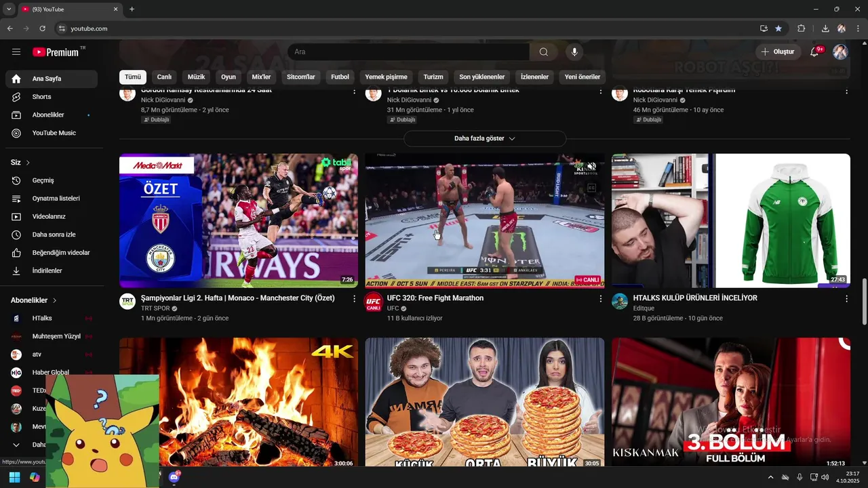868x488 pixels.
Task: Select the İzlenenler filter chip
Action: pyautogui.click(x=534, y=77)
